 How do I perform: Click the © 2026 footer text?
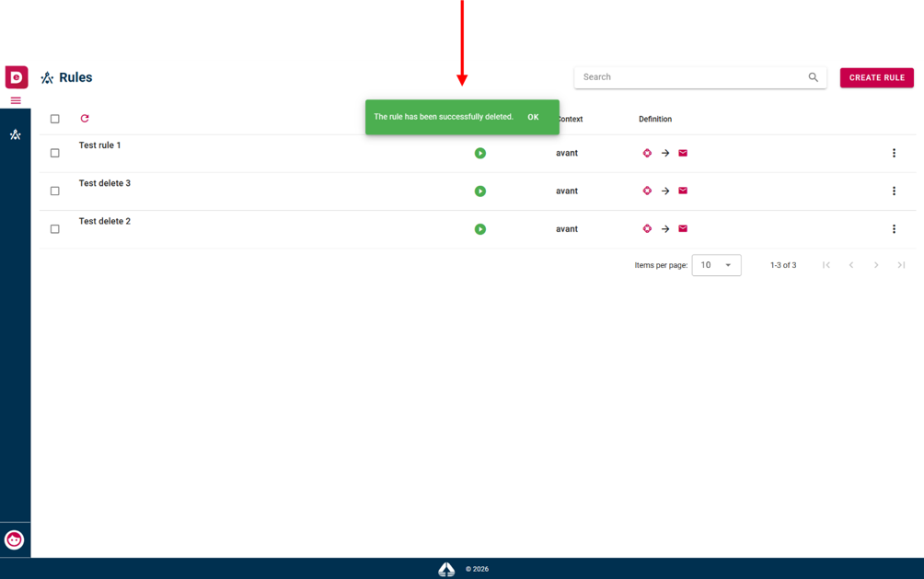click(x=477, y=569)
